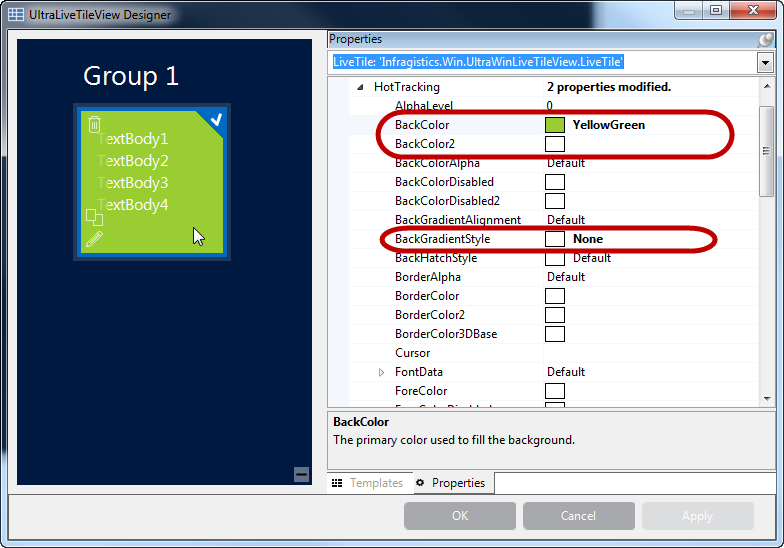Viewport: 784px width, 548px height.
Task: Click the overlapping squares icon on the tile
Action: 94,216
